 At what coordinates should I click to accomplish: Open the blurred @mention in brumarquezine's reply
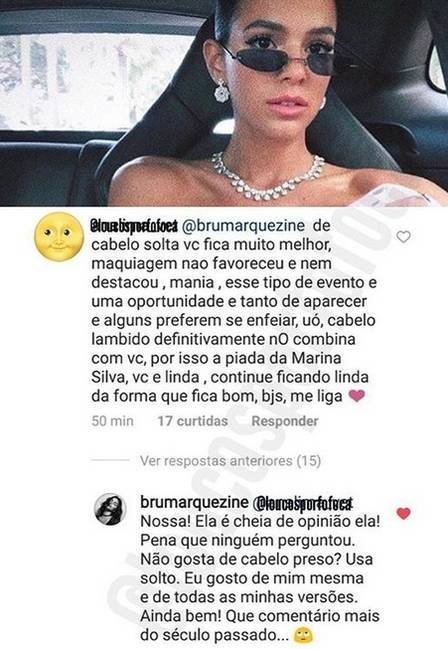[302, 503]
